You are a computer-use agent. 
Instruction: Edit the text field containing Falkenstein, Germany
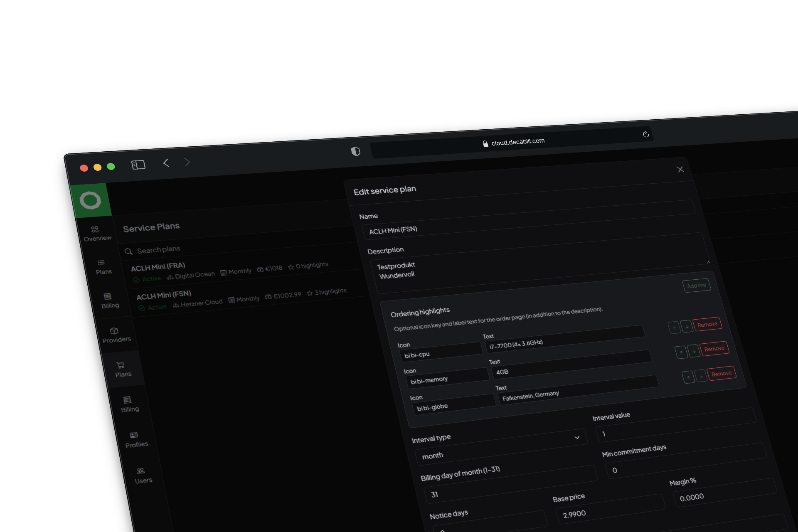click(579, 389)
